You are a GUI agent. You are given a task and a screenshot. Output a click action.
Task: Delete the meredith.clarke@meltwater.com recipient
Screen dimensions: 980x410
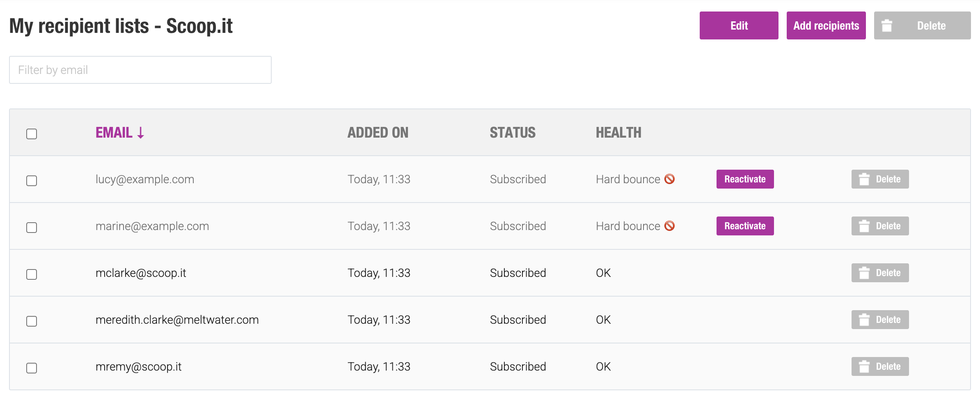tap(880, 320)
